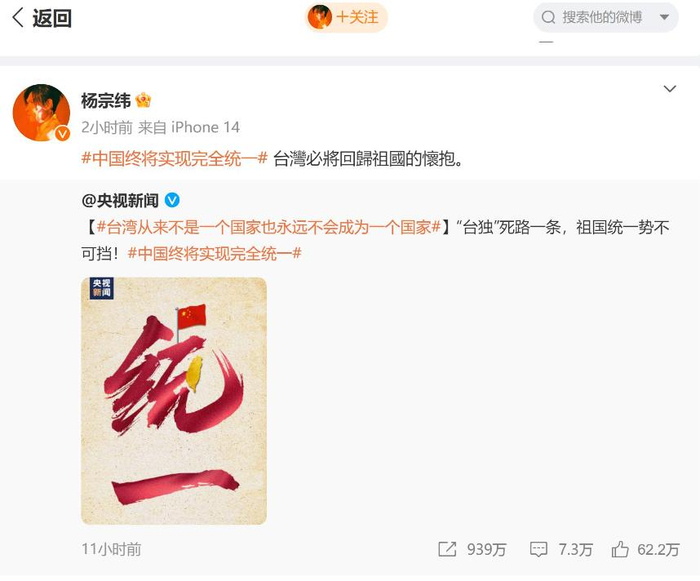Open 杨宗纬's profile avatar
The image size is (700, 581).
(x=41, y=112)
